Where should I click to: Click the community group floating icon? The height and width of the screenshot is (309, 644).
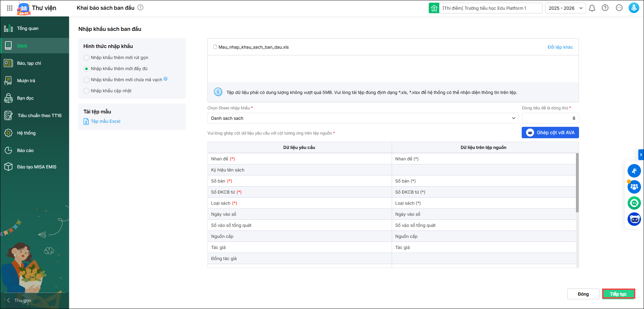tap(634, 187)
